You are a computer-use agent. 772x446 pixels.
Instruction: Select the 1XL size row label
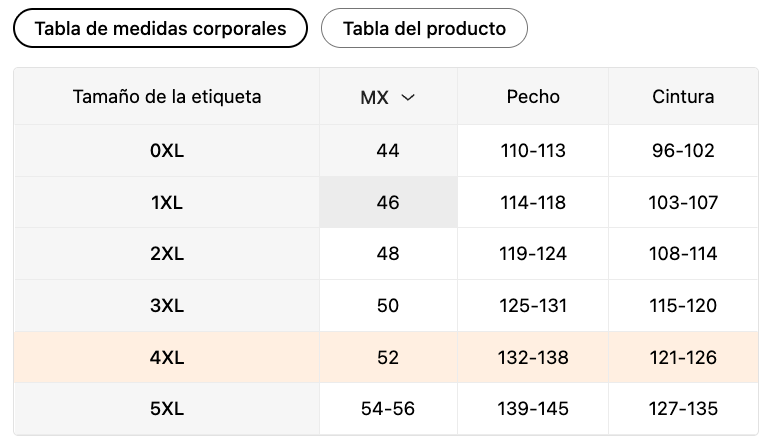(x=167, y=202)
